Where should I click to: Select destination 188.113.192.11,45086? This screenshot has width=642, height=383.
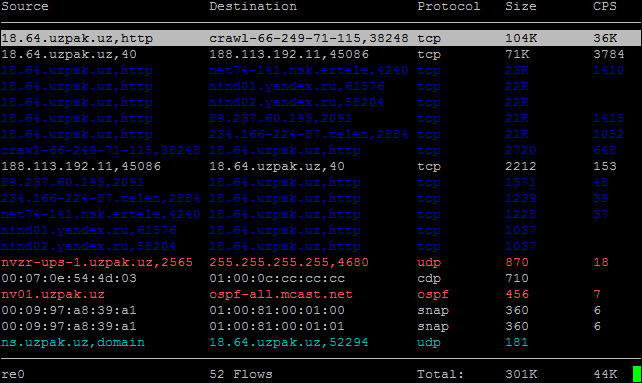click(289, 54)
